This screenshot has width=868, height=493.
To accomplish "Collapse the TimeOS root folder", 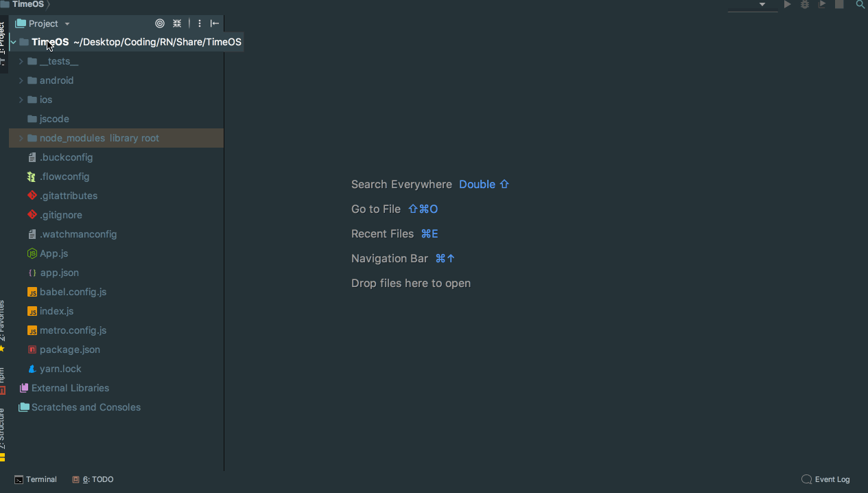I will (x=13, y=43).
